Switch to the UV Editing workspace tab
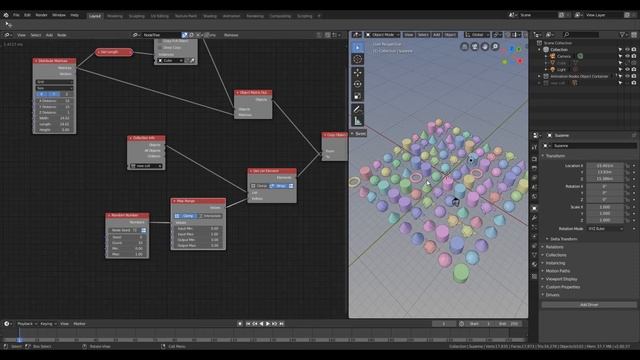 [x=159, y=16]
